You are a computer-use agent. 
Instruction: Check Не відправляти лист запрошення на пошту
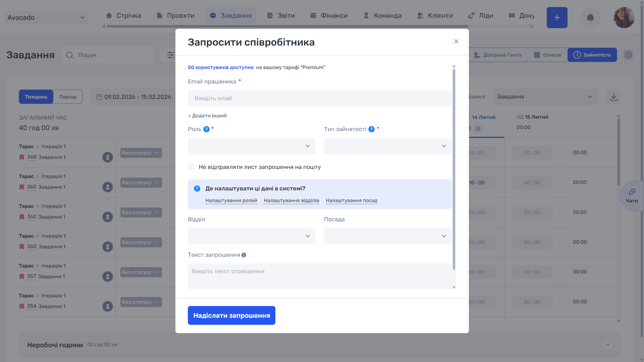pyautogui.click(x=191, y=167)
